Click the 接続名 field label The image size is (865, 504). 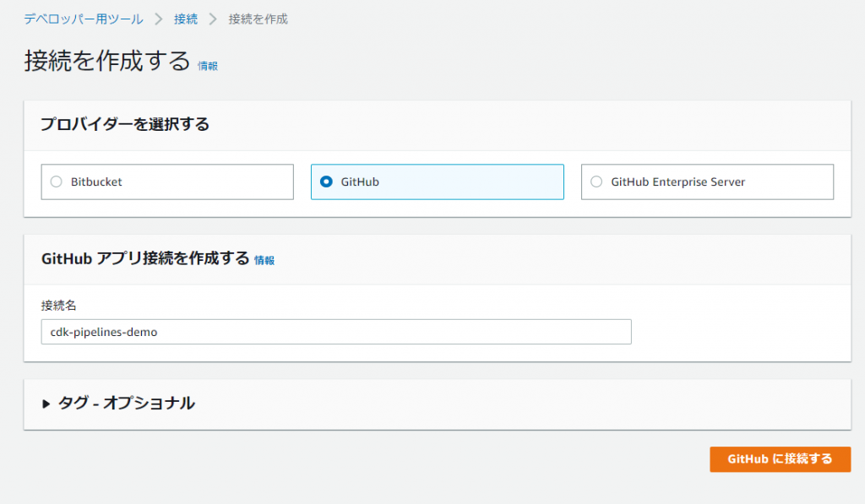coord(58,306)
